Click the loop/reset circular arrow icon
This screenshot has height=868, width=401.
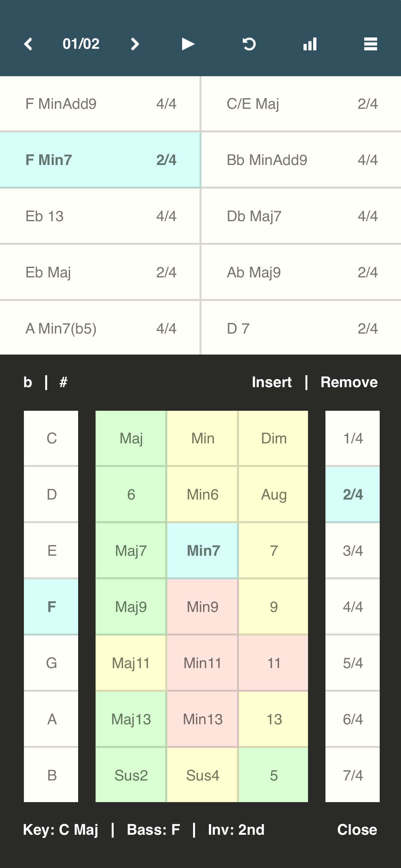(x=249, y=44)
